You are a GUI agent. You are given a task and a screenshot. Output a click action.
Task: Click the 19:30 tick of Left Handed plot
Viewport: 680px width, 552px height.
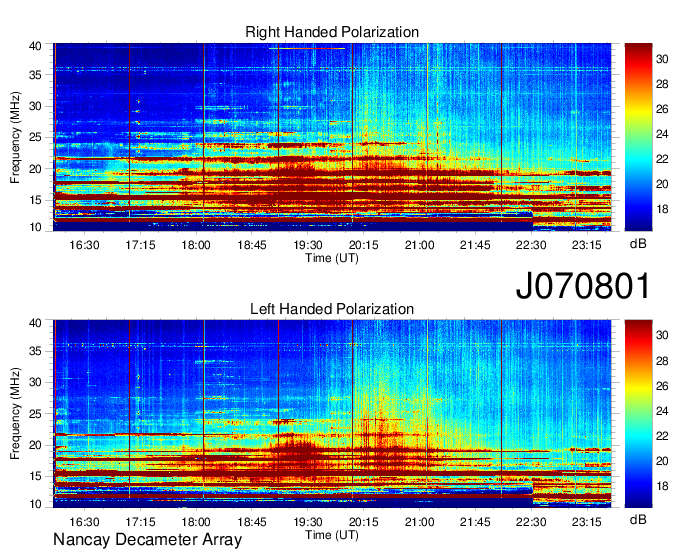pos(308,522)
